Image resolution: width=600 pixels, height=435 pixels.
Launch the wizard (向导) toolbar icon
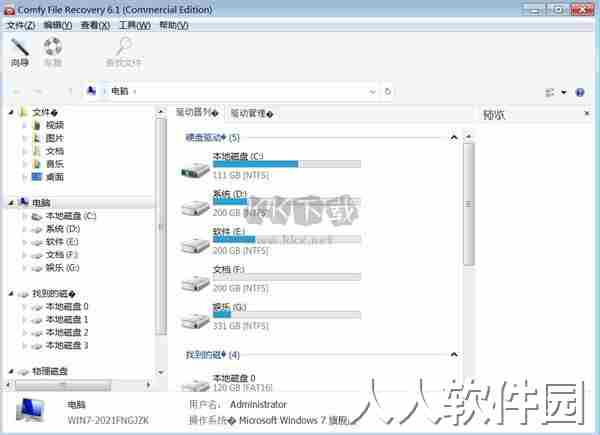tap(20, 52)
